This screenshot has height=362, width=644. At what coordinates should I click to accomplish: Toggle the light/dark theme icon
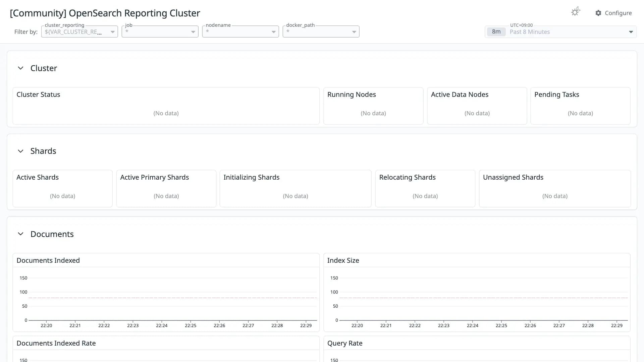point(576,12)
